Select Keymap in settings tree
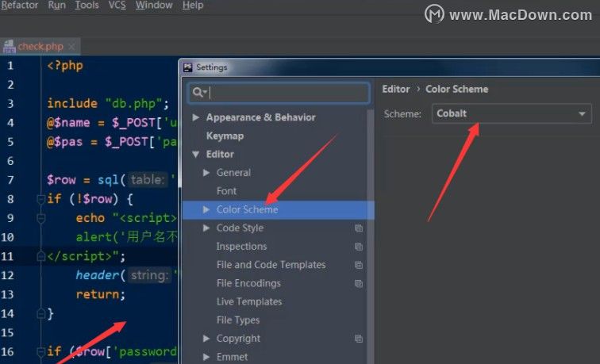Viewport: 600px width, 364px height. pyautogui.click(x=225, y=136)
